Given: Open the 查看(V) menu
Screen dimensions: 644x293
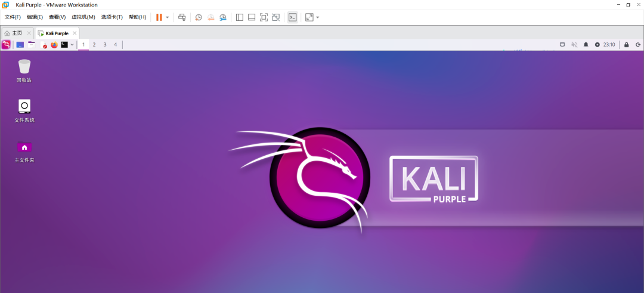Looking at the screenshot, I should (57, 17).
